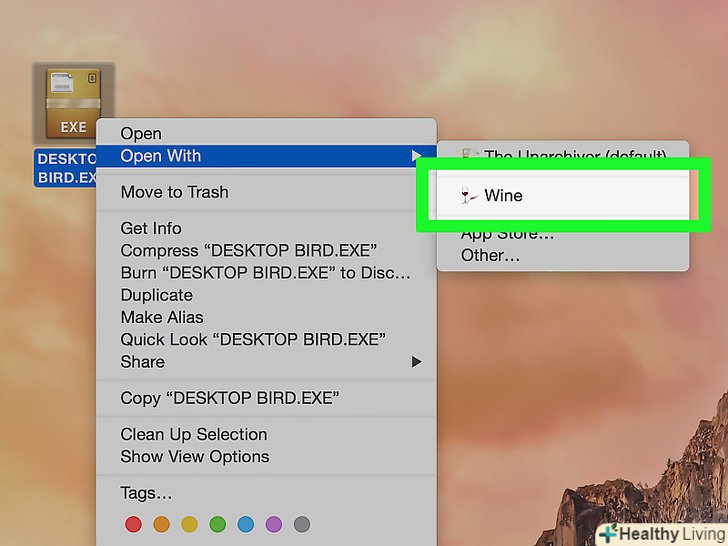This screenshot has height=546, width=728.
Task: Apply the yellow tag color
Action: coord(189,525)
